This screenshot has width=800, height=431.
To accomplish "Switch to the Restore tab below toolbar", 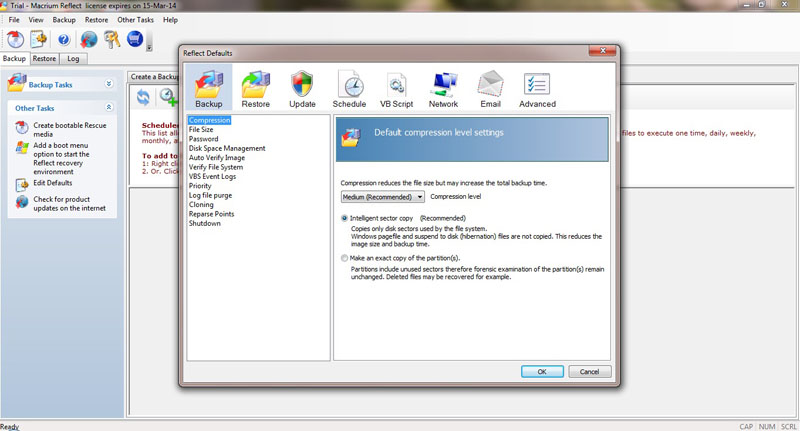I will 44,59.
